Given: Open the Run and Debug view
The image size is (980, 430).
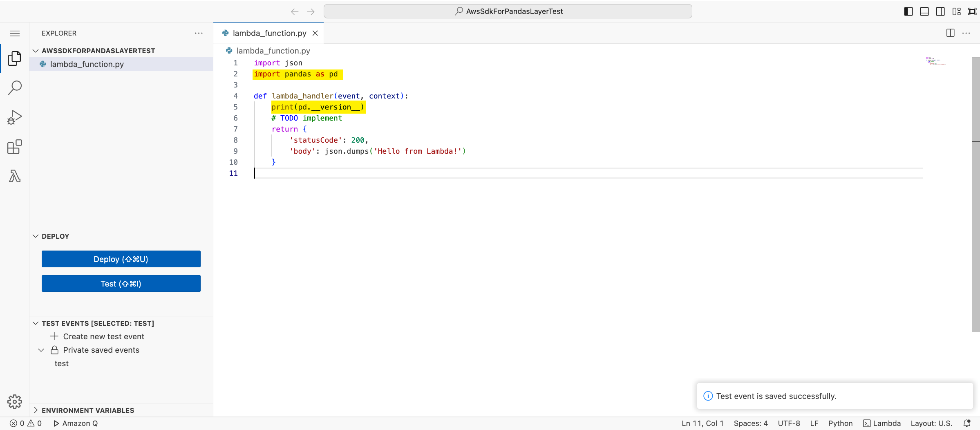Looking at the screenshot, I should (15, 117).
